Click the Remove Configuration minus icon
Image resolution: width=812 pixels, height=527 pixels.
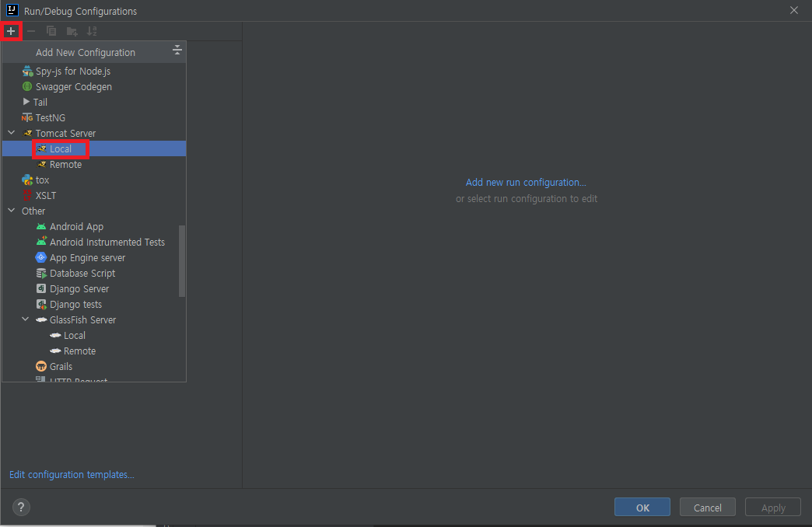coord(31,31)
